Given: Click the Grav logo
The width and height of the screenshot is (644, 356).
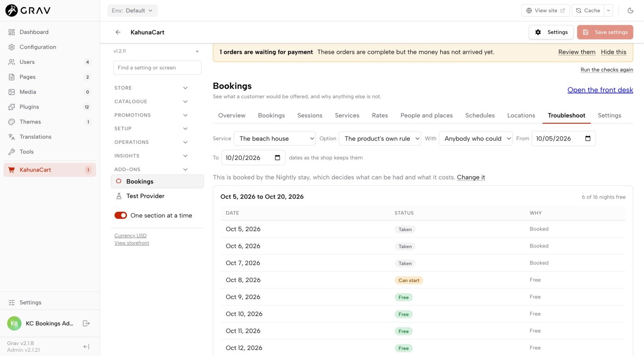Looking at the screenshot, I should 28,10.
